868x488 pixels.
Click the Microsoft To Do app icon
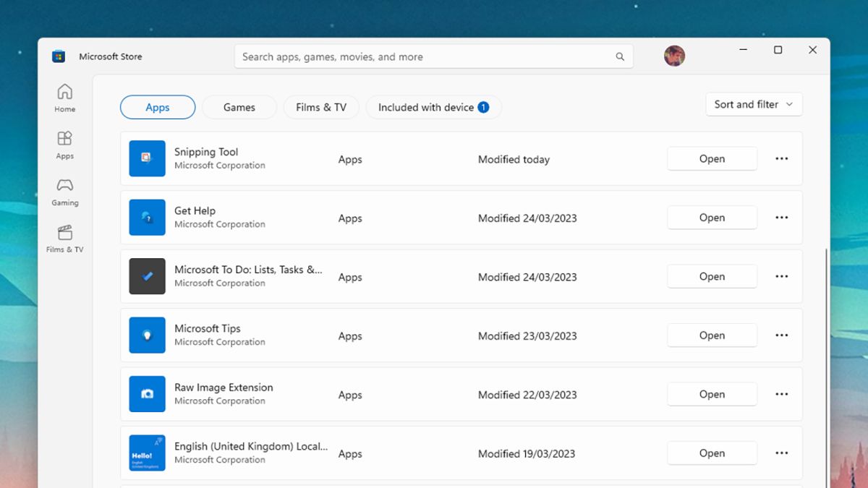147,276
